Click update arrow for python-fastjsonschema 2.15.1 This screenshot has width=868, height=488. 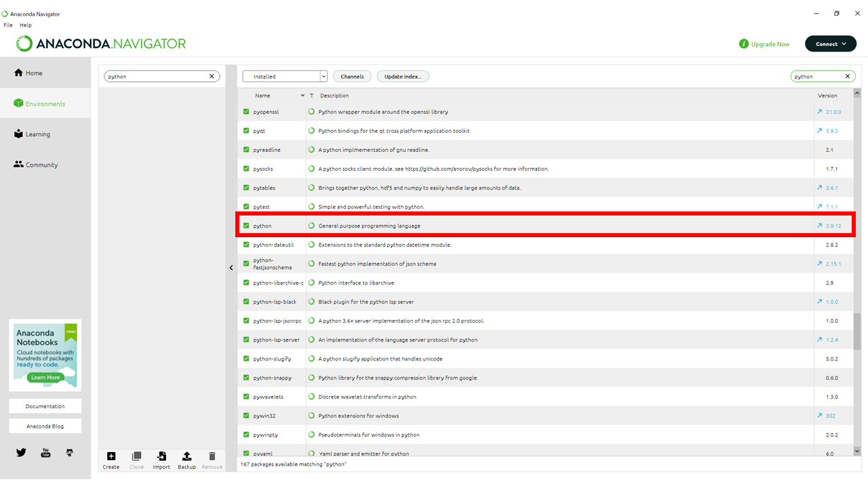point(820,264)
